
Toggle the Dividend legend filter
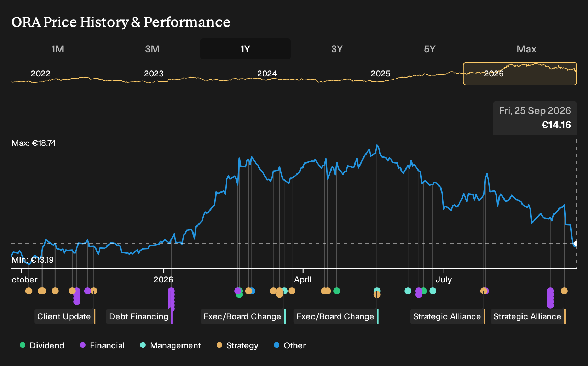(x=42, y=345)
